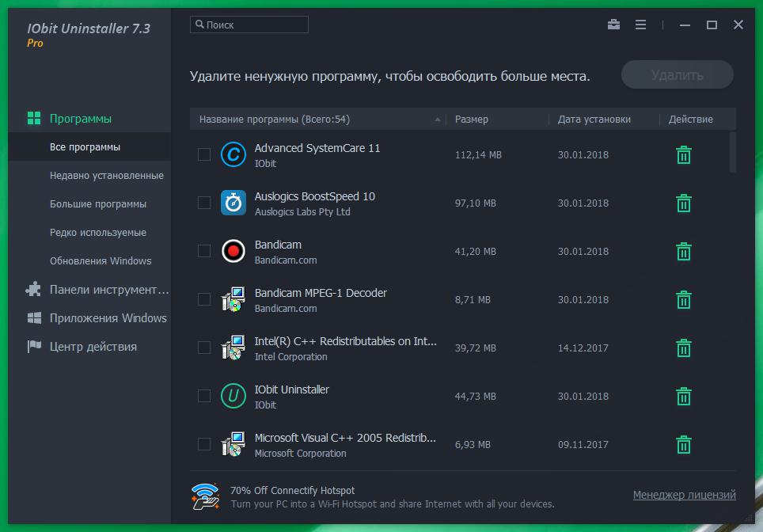Open the Недавно установленные list
The height and width of the screenshot is (532, 763).
coord(106,176)
